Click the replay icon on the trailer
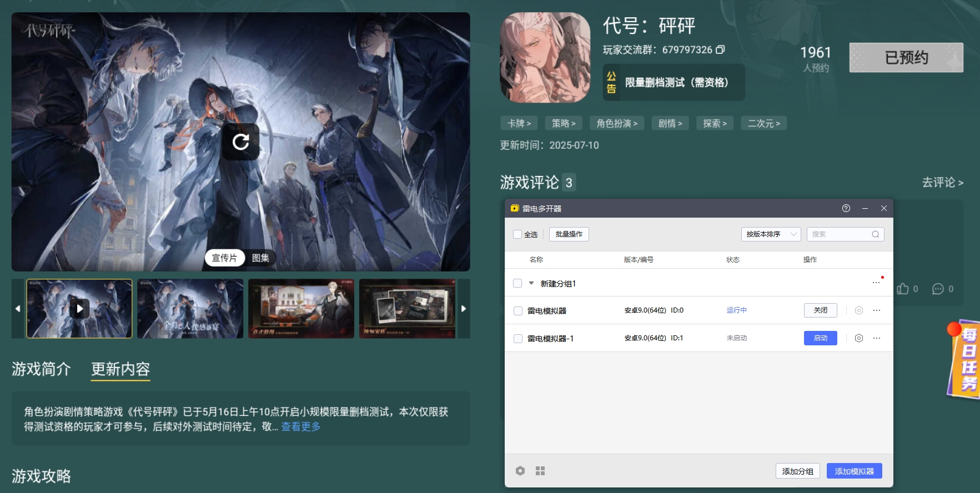Viewport: 980px width, 493px height. pyautogui.click(x=241, y=142)
